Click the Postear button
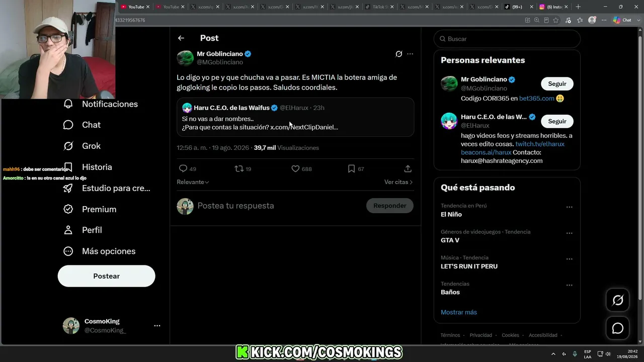Image resolution: width=644 pixels, height=362 pixels. point(107,276)
